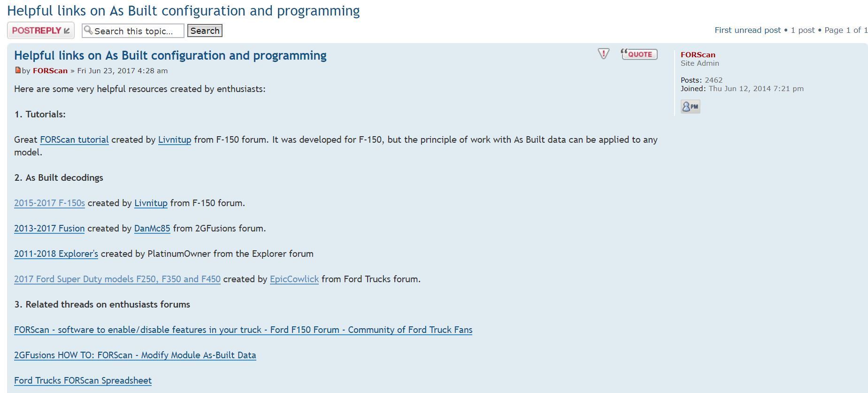This screenshot has width=868, height=393.
Task: Click the "1 post" pagination text
Action: click(x=803, y=30)
